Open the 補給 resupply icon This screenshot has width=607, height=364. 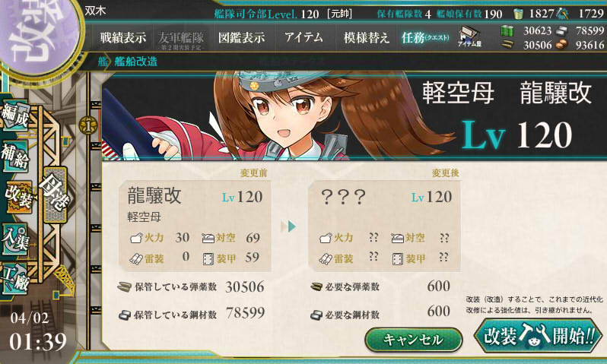pos(15,156)
